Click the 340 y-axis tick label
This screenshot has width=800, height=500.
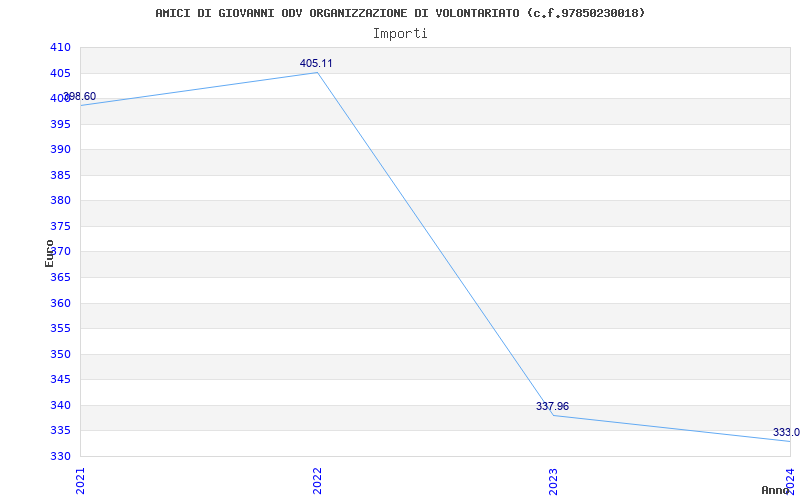[60, 405]
